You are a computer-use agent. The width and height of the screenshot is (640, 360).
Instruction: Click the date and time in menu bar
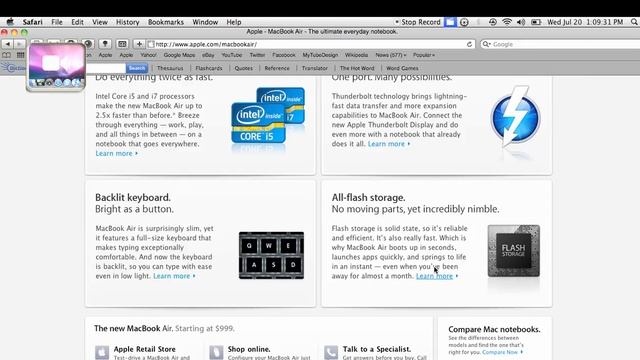585,22
